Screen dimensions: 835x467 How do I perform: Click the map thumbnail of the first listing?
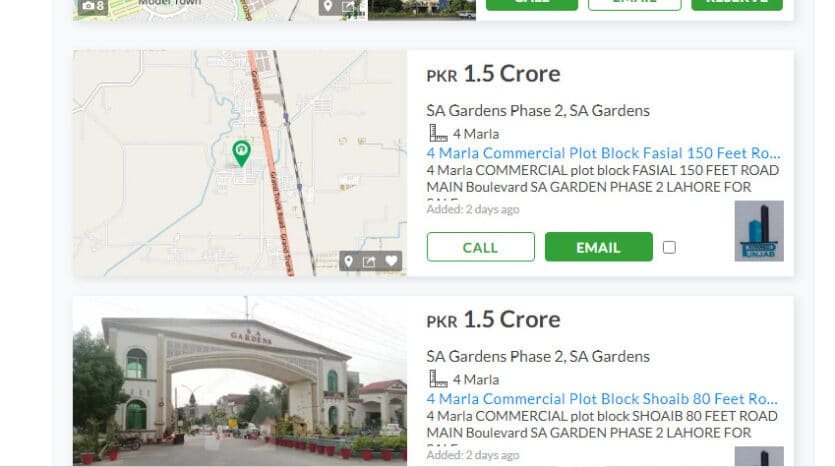[240, 163]
